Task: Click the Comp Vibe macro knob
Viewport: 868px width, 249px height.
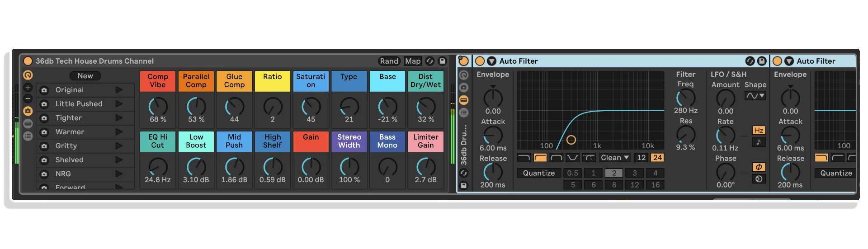Action: coord(158,107)
